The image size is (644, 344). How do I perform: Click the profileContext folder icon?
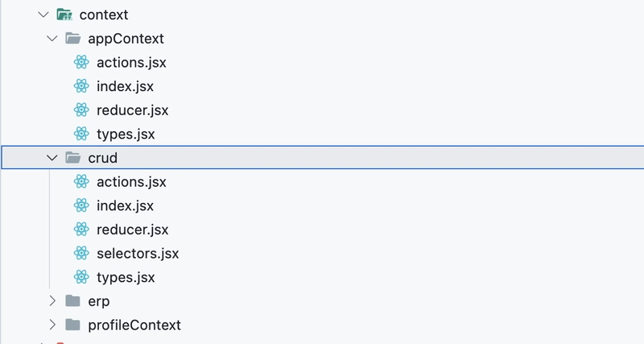[x=73, y=325]
